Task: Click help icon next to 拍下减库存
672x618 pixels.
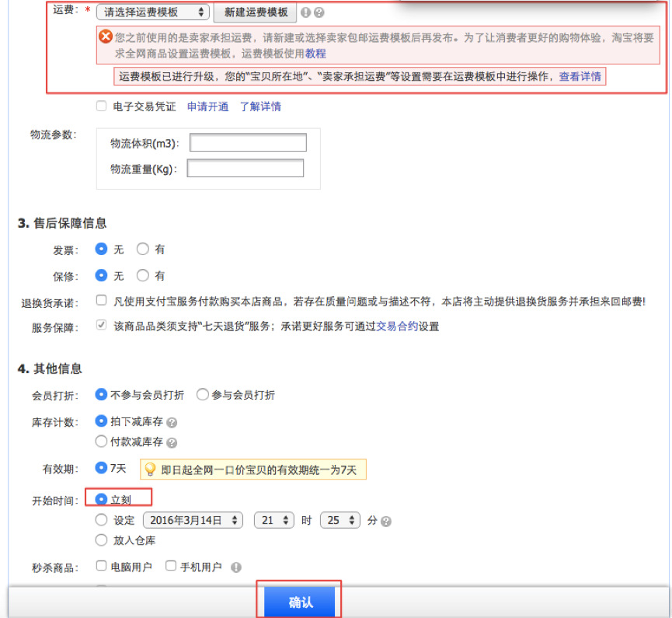Action: [x=172, y=423]
